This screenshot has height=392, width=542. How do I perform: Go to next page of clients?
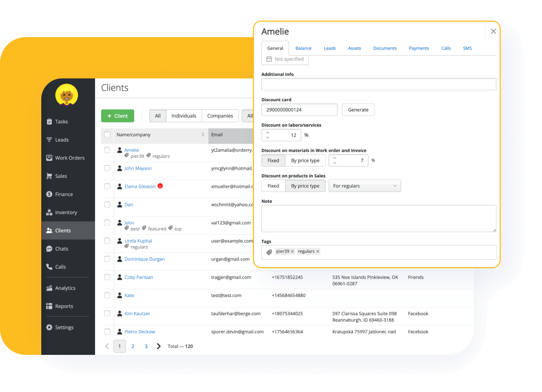159,346
